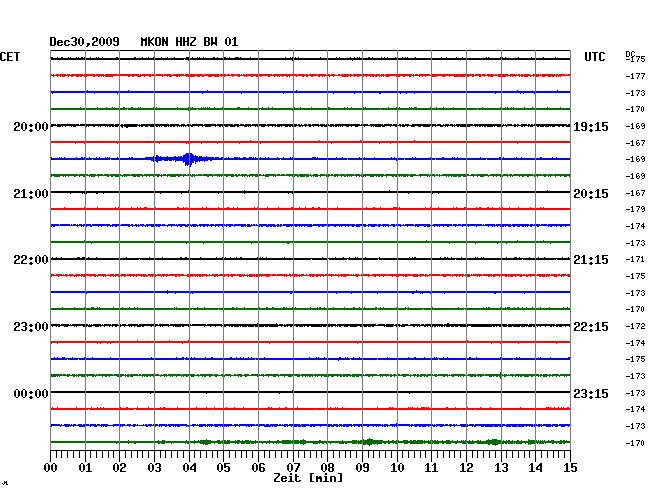650x494 pixels.
Task: Select the 00:00 CET time label
Action: (31, 393)
